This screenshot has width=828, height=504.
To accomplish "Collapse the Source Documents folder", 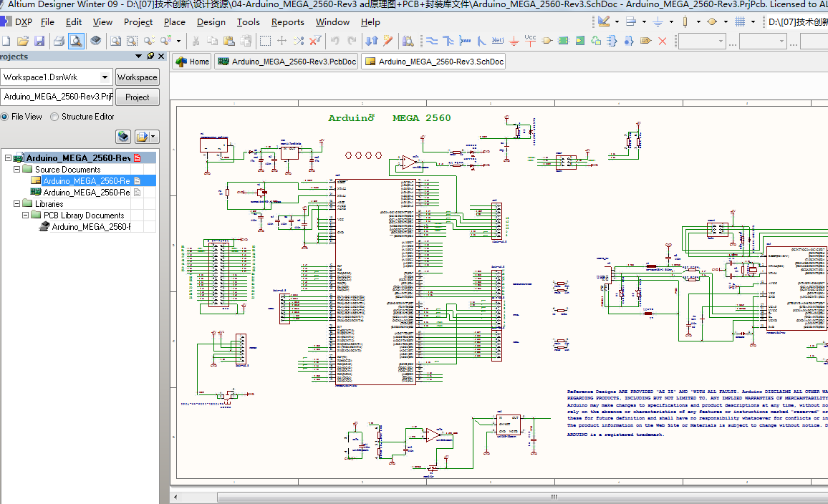I will coord(17,170).
